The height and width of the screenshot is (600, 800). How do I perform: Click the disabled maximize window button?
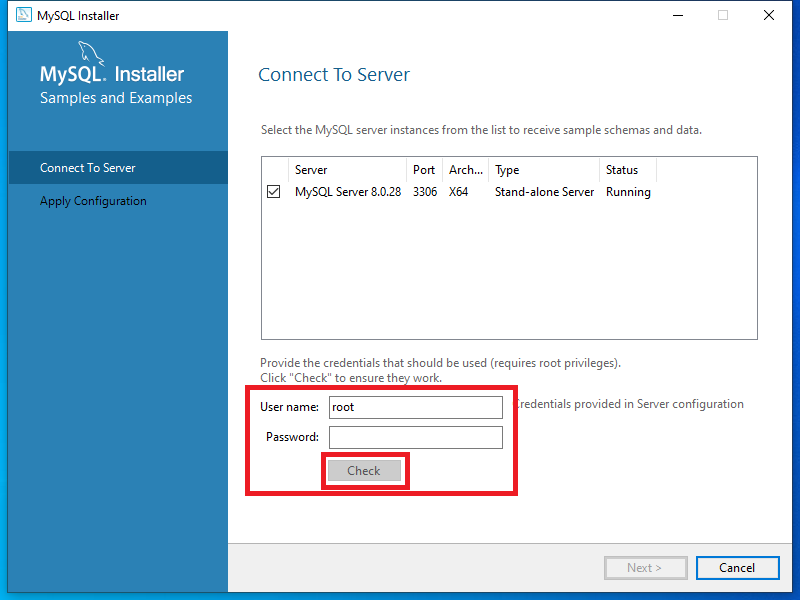(722, 15)
